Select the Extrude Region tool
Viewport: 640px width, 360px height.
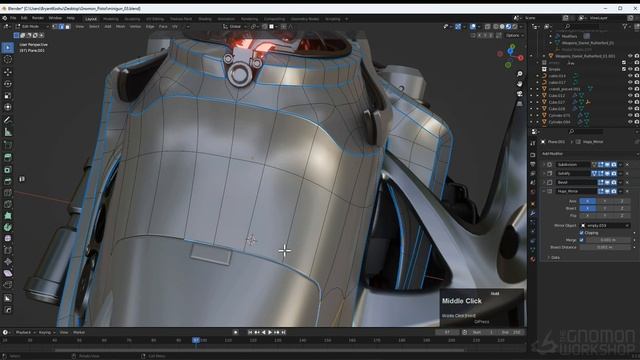coord(8,158)
